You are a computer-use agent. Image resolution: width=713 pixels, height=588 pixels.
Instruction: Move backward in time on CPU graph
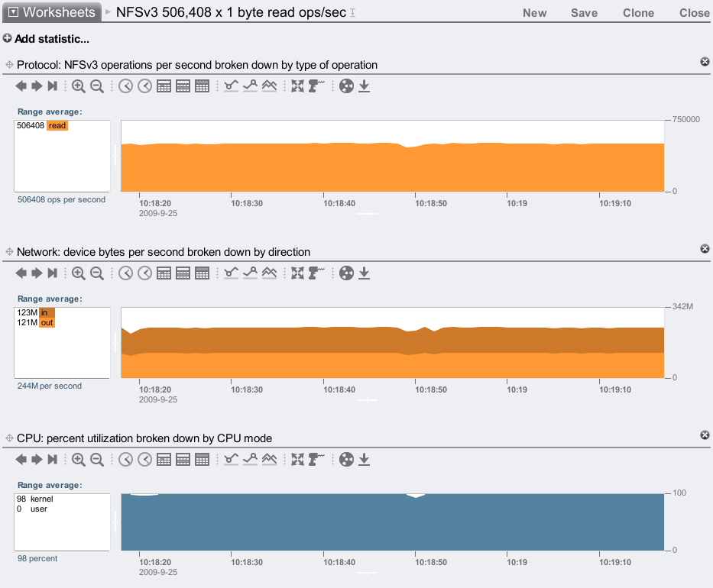pos(21,459)
